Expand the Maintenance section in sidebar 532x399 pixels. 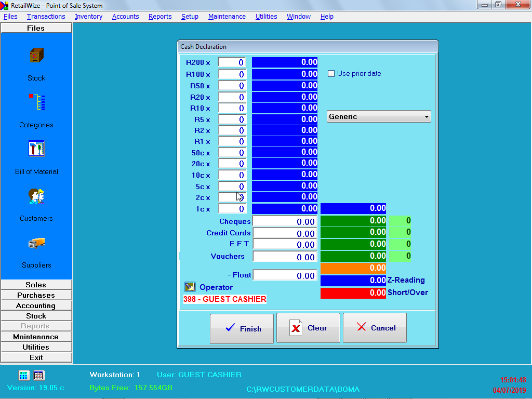point(36,337)
